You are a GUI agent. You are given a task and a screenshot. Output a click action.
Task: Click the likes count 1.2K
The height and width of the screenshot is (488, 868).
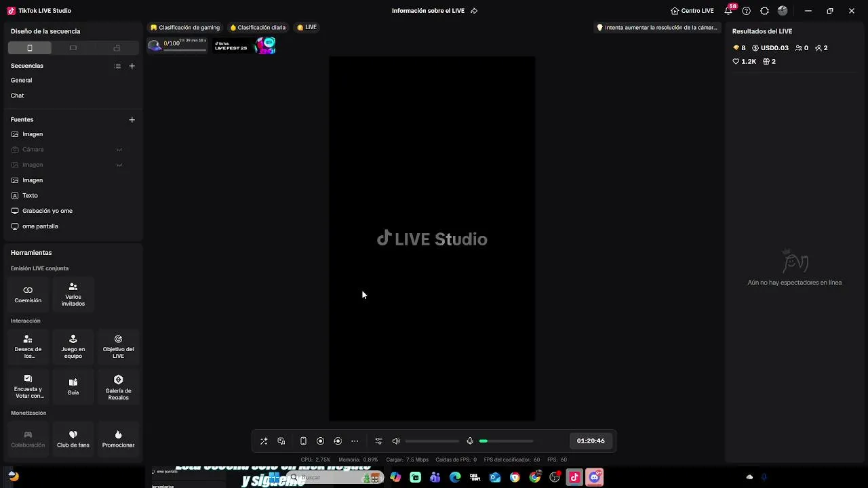[744, 62]
